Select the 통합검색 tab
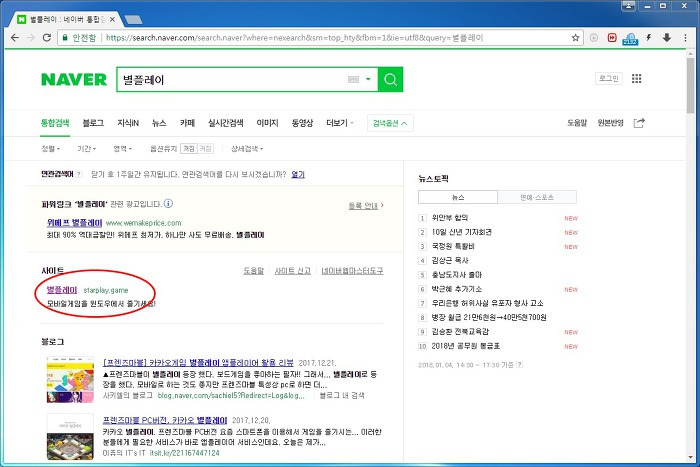The height and width of the screenshot is (467, 700). (x=55, y=123)
